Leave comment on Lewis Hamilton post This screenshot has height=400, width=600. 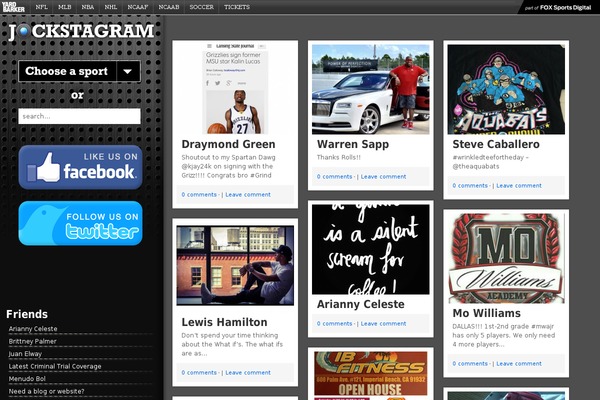[x=248, y=372]
